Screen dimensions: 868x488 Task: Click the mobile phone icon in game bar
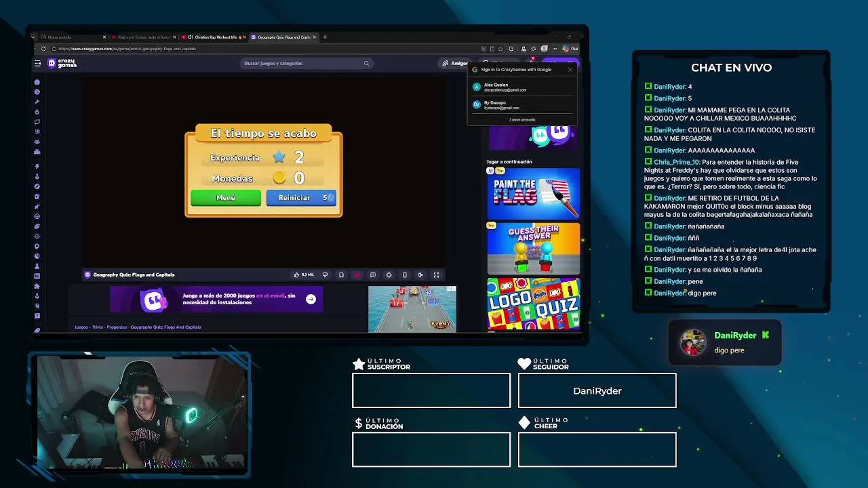[x=404, y=274]
